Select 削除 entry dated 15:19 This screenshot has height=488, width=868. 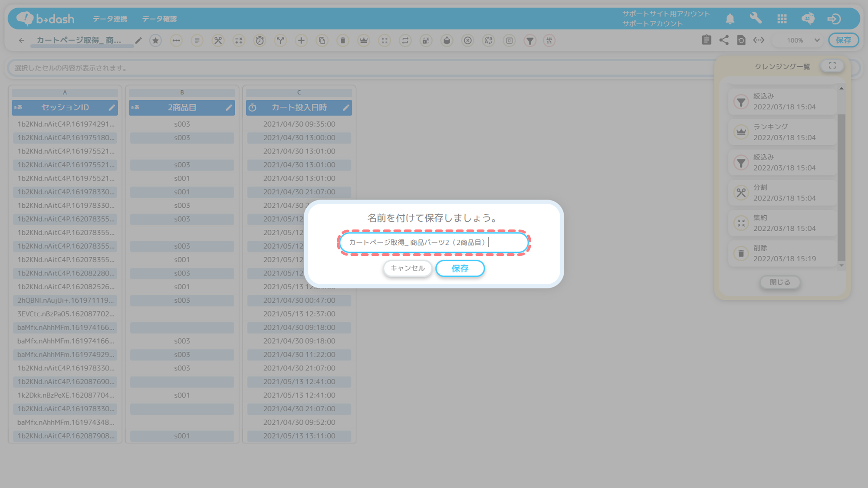782,253
